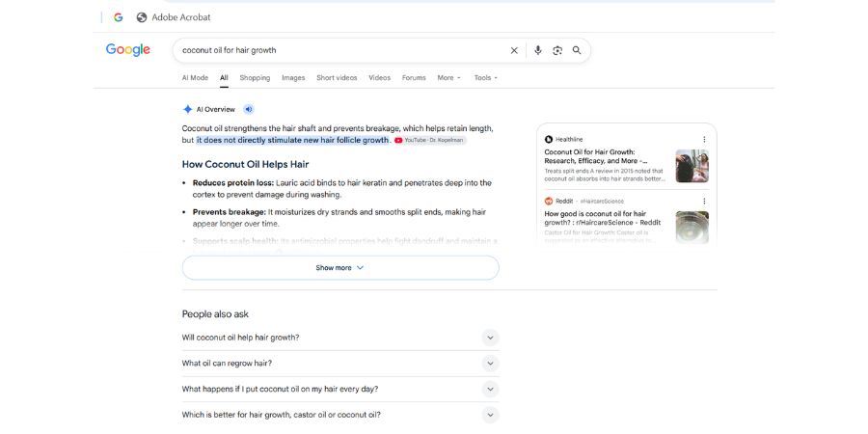Select the All results tab
The width and height of the screenshot is (868, 434).
[x=224, y=78]
